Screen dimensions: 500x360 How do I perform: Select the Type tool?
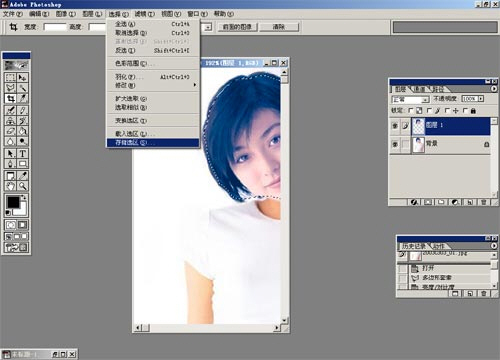[22, 153]
